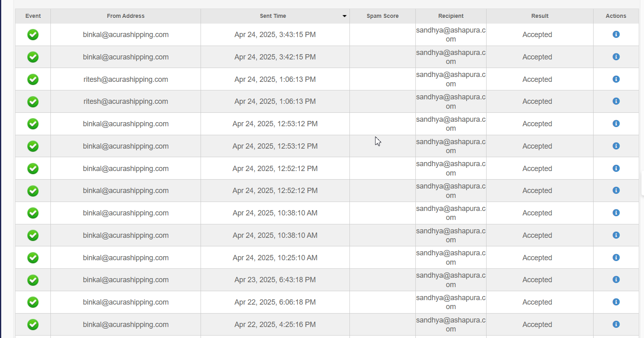Click success icon for Apr 23 email
This screenshot has height=338, width=644.
point(33,280)
